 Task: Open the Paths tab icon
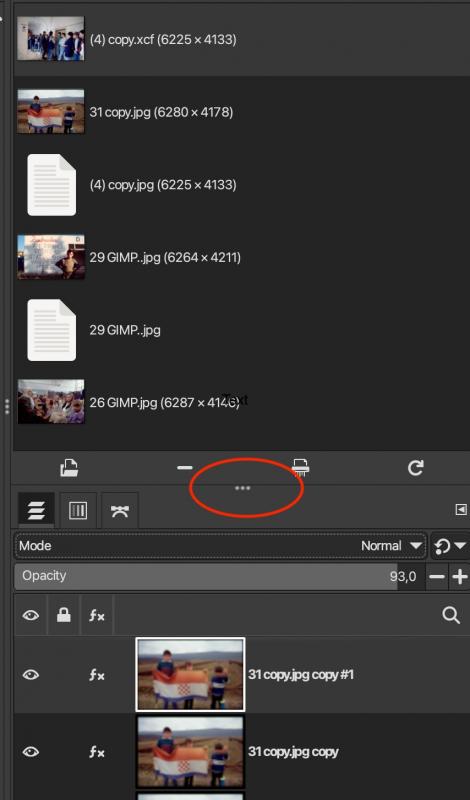click(x=119, y=510)
